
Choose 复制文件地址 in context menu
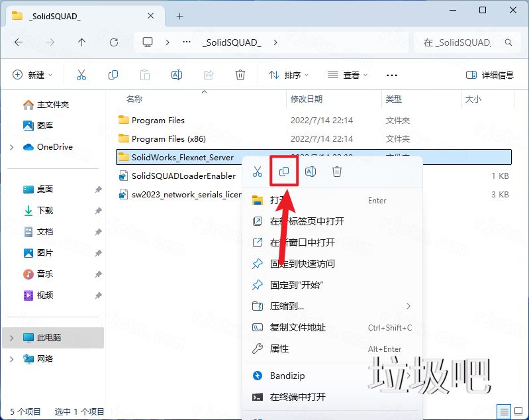click(x=332, y=327)
